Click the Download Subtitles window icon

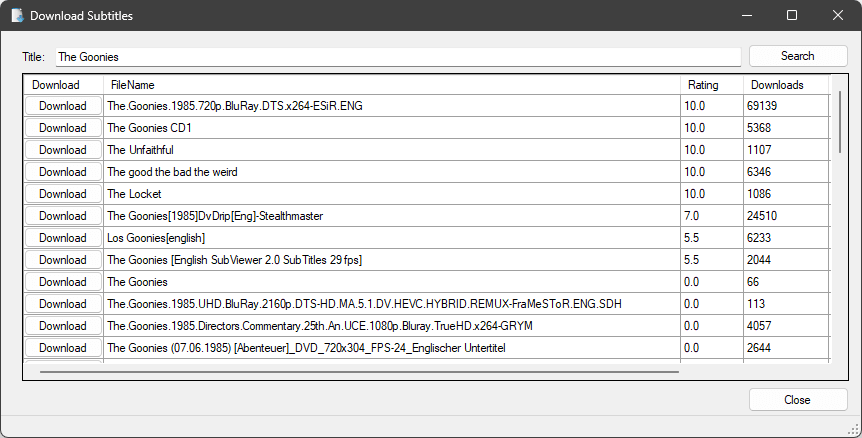click(x=18, y=15)
